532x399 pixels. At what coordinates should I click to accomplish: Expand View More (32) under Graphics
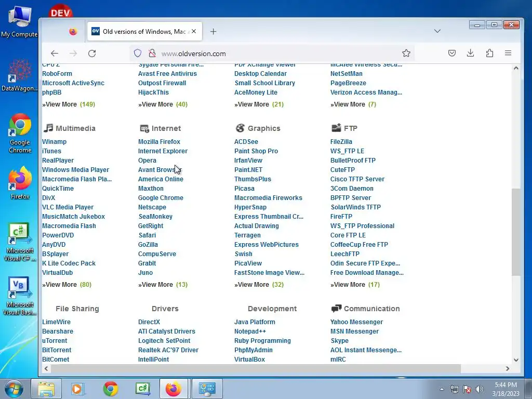click(x=259, y=284)
